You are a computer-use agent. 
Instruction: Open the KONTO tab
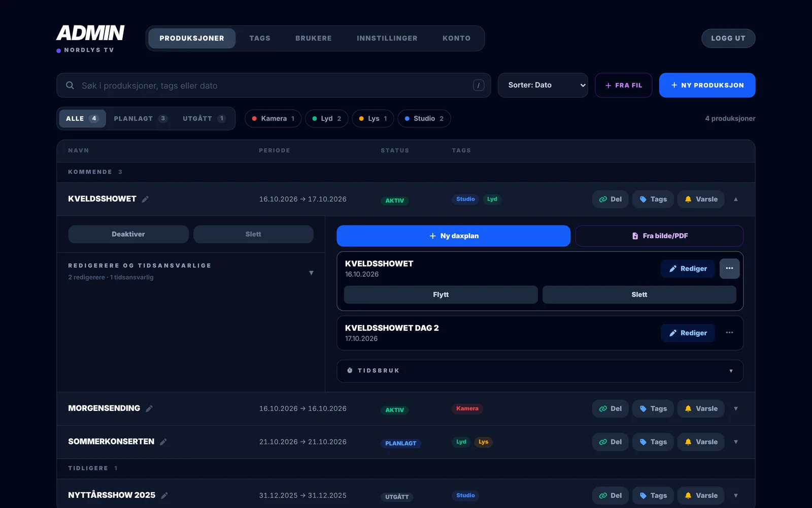pyautogui.click(x=456, y=38)
